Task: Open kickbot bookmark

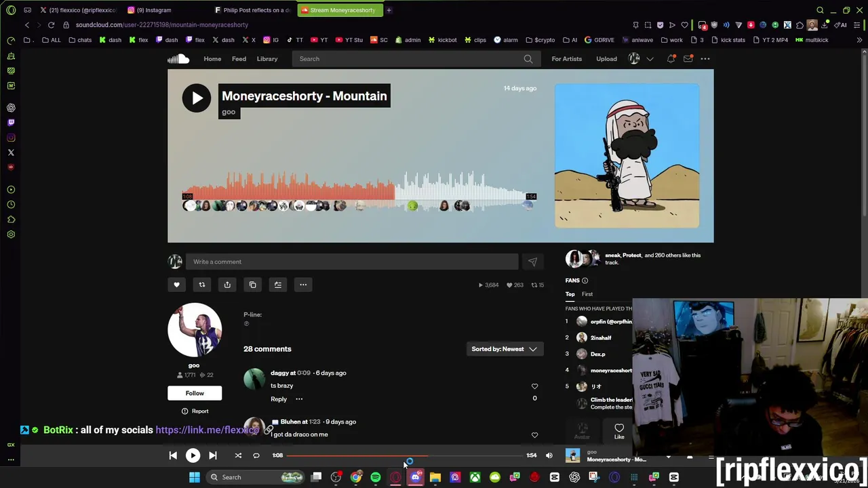Action: [x=442, y=40]
